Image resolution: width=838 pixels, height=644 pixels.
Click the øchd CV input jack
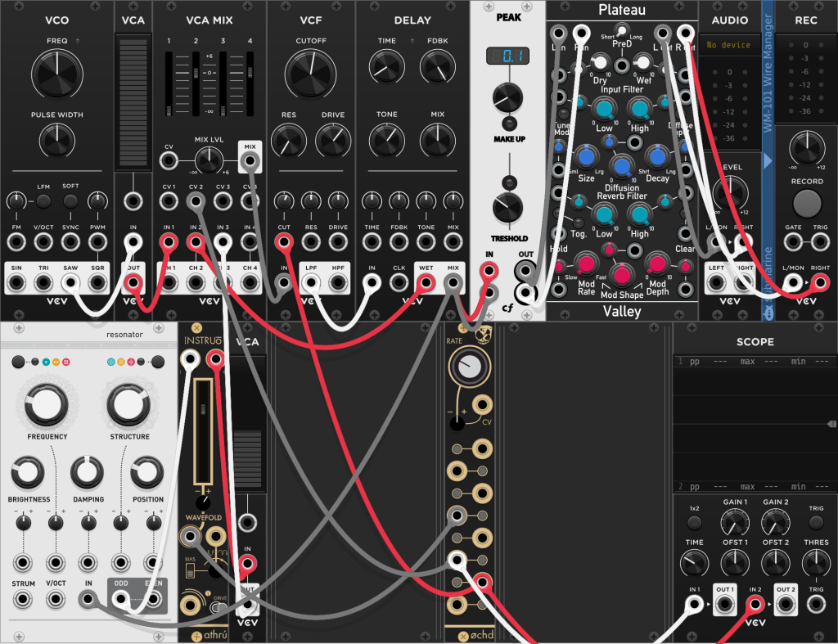coord(482,404)
